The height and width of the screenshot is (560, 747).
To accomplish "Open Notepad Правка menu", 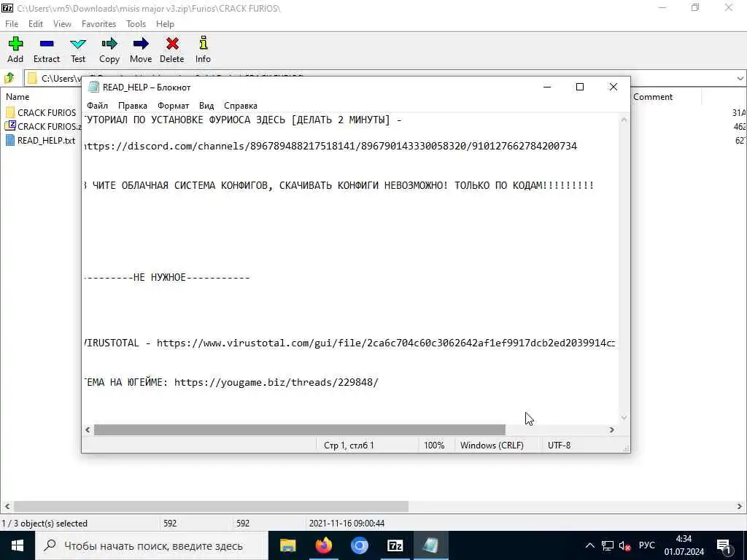I will [x=133, y=106].
